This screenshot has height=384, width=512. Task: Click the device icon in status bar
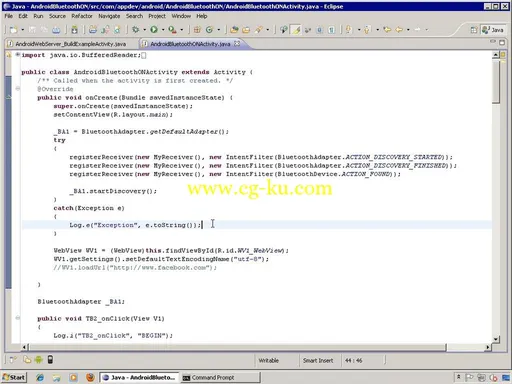click(50, 360)
